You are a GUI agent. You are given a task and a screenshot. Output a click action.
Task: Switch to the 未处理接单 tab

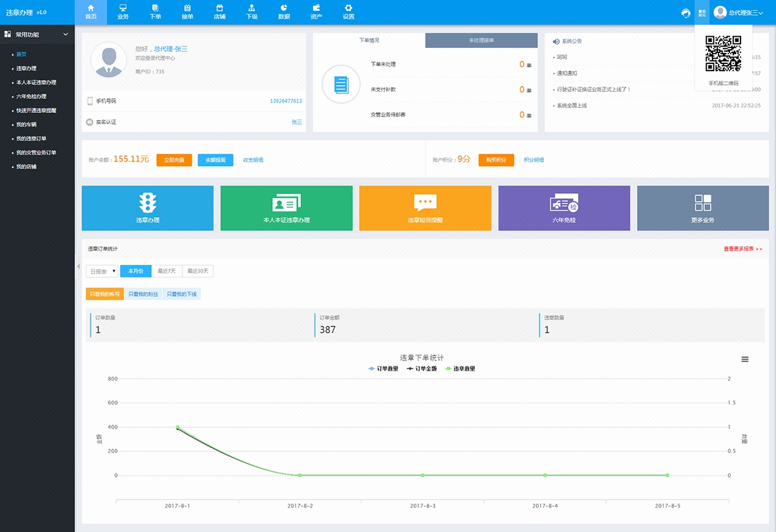coord(481,41)
